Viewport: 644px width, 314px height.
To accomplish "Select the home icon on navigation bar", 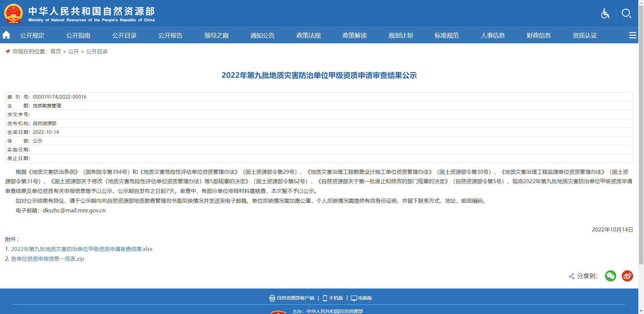I will (6, 35).
